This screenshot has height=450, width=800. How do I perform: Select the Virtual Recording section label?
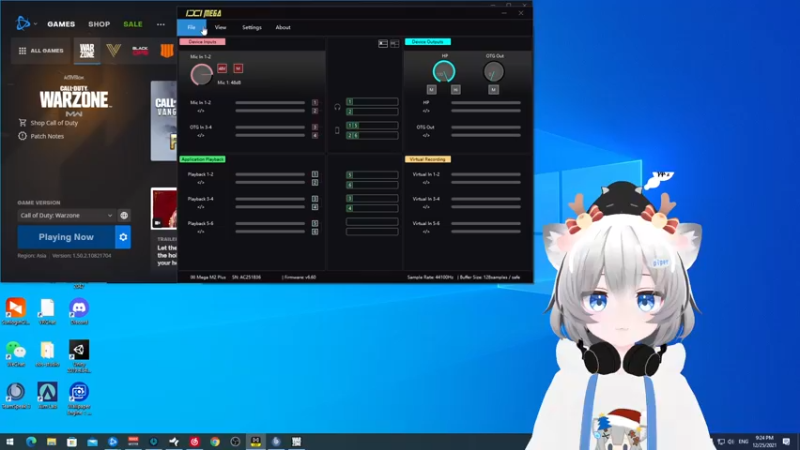[x=428, y=159]
